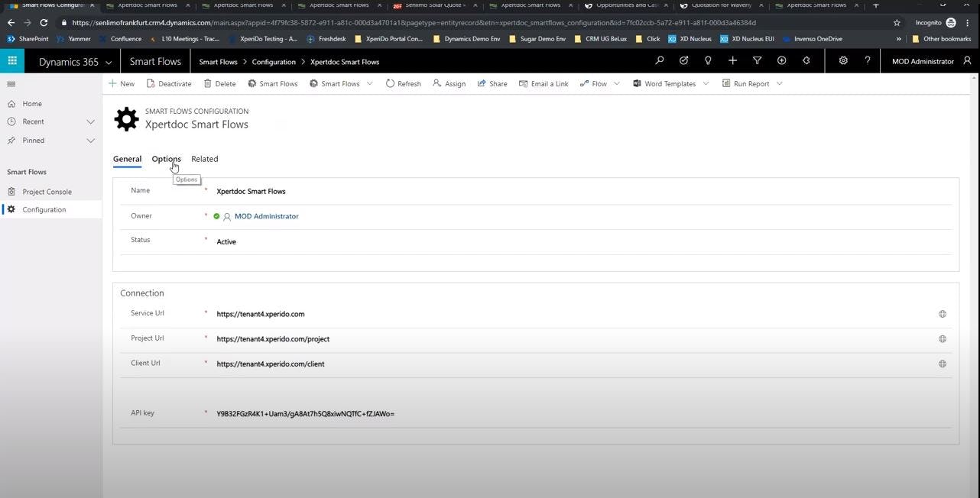The image size is (980, 498).
Task: Open Service Url globe icon
Action: 943,314
